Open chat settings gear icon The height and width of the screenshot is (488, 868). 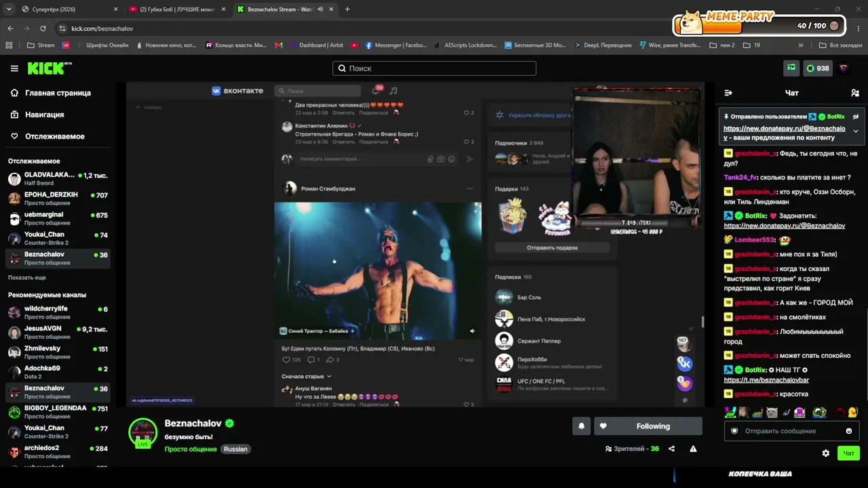click(826, 453)
